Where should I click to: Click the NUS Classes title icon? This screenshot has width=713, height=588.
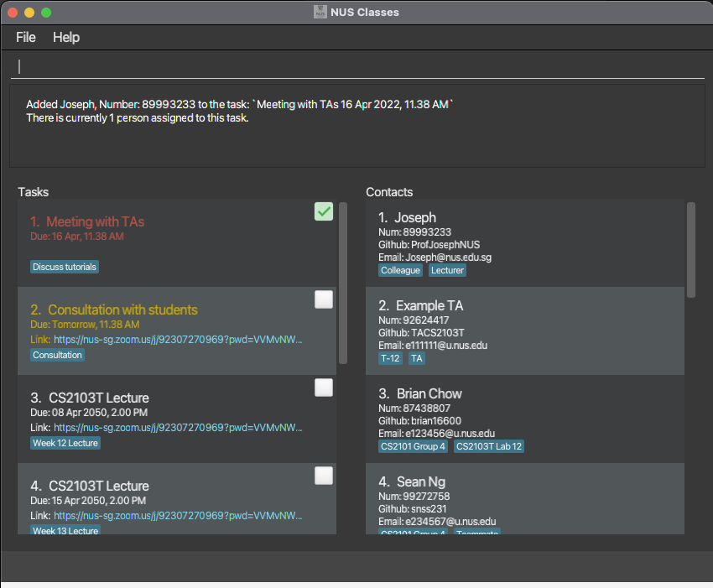320,12
